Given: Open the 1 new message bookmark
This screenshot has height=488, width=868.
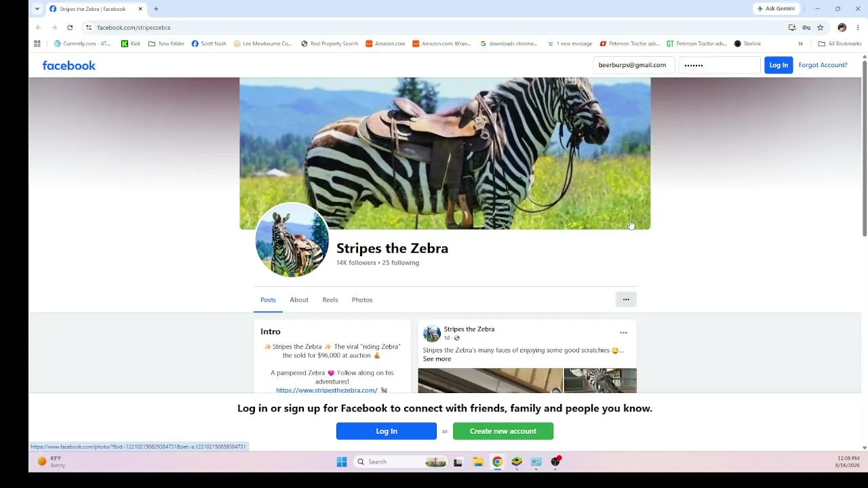Looking at the screenshot, I should click(570, 43).
